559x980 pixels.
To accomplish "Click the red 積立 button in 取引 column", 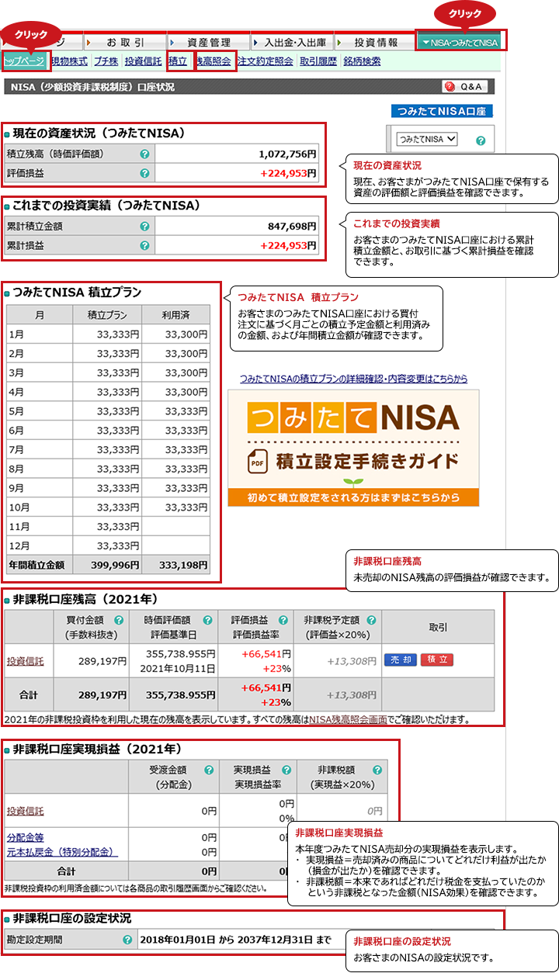I will (x=436, y=660).
